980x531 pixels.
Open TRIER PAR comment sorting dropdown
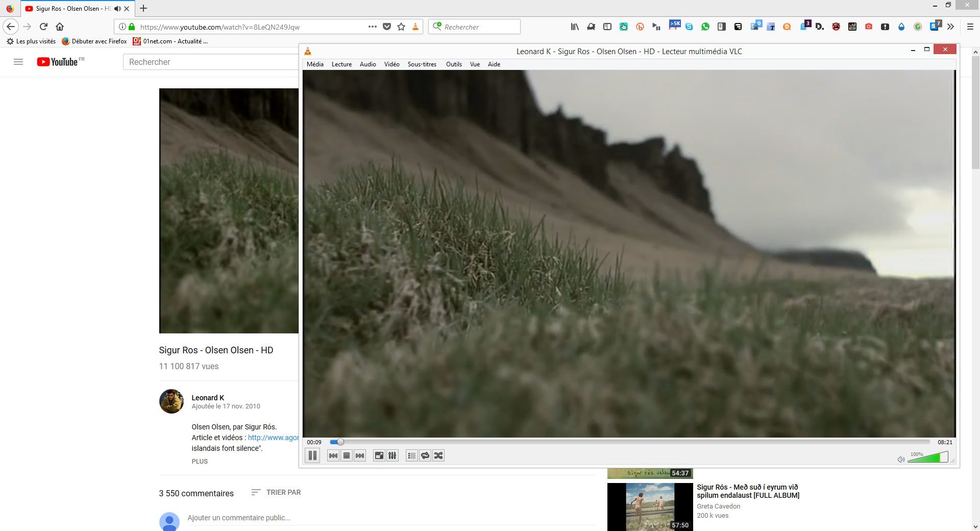276,492
